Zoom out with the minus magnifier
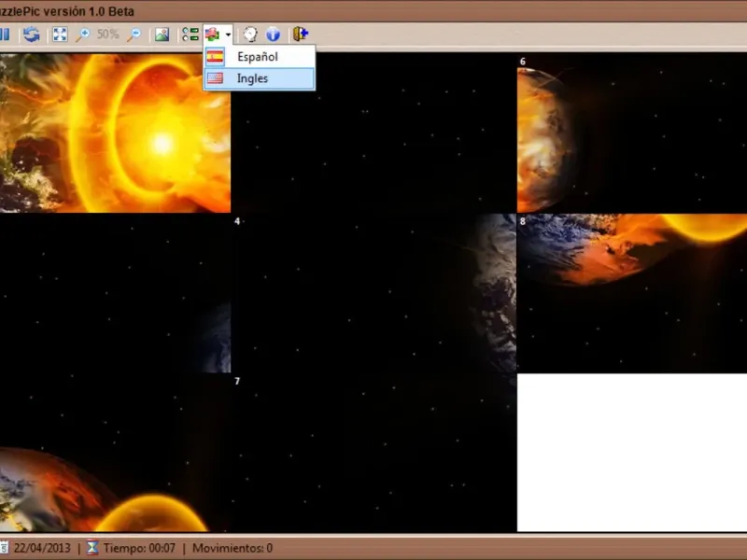747x560 pixels. [x=134, y=35]
